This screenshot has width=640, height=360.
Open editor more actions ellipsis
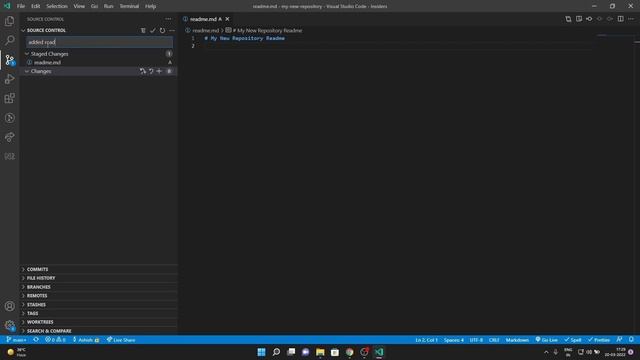pos(631,19)
